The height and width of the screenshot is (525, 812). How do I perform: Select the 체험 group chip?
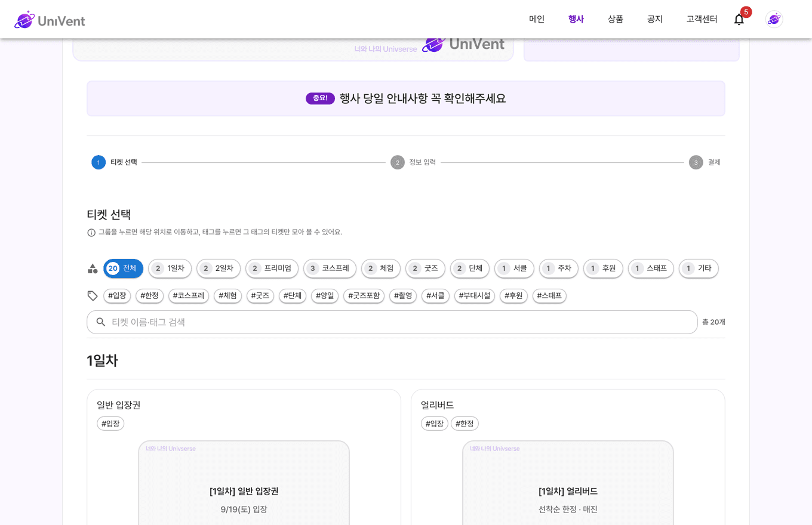pos(381,268)
